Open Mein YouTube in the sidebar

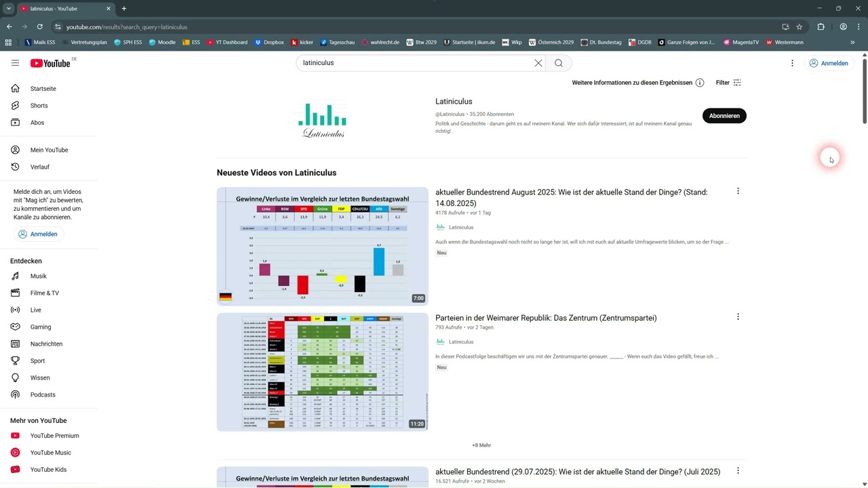[x=49, y=150]
